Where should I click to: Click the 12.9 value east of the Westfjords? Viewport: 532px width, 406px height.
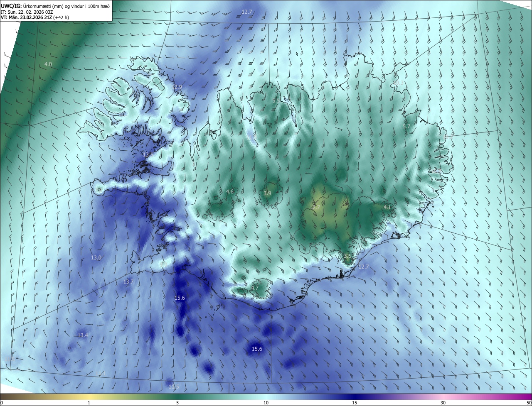pyautogui.click(x=177, y=87)
